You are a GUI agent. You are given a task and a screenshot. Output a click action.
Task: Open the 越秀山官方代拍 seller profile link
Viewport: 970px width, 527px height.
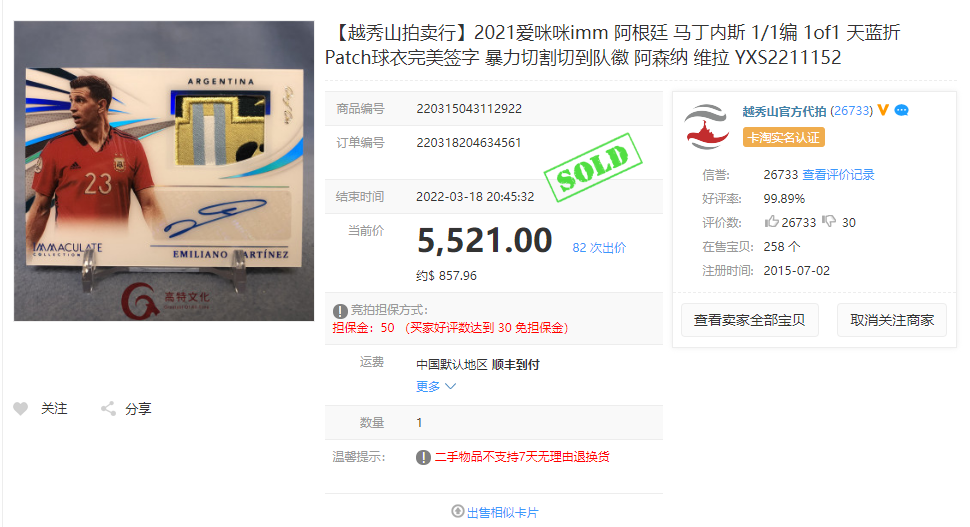(x=784, y=111)
